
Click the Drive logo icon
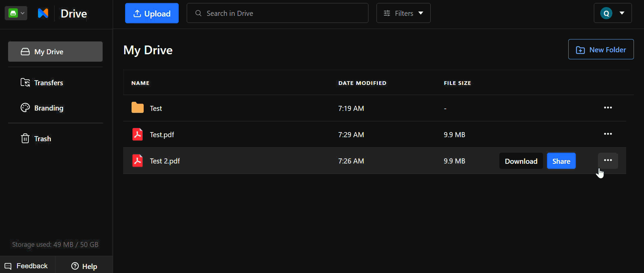point(43,13)
